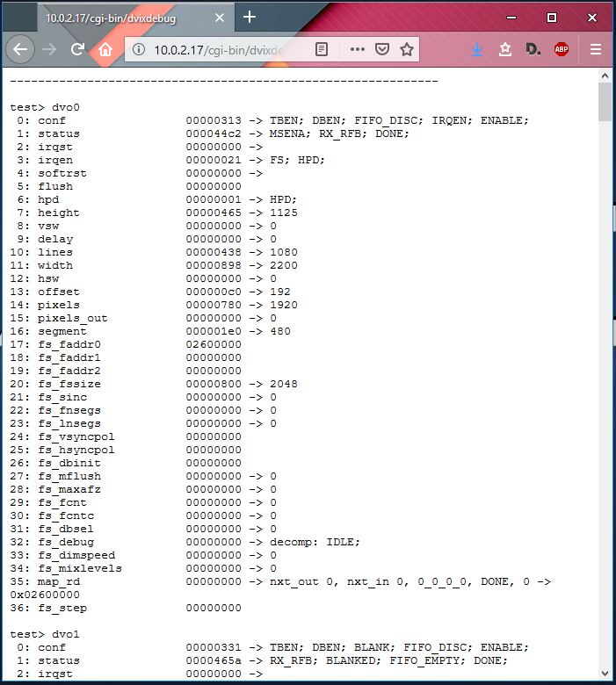Open the downloads panel

click(477, 49)
